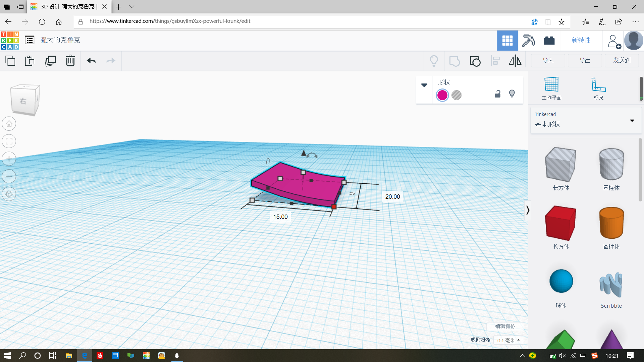Open Windows Start menu
This screenshot has width=644, height=362.
pyautogui.click(x=7, y=356)
